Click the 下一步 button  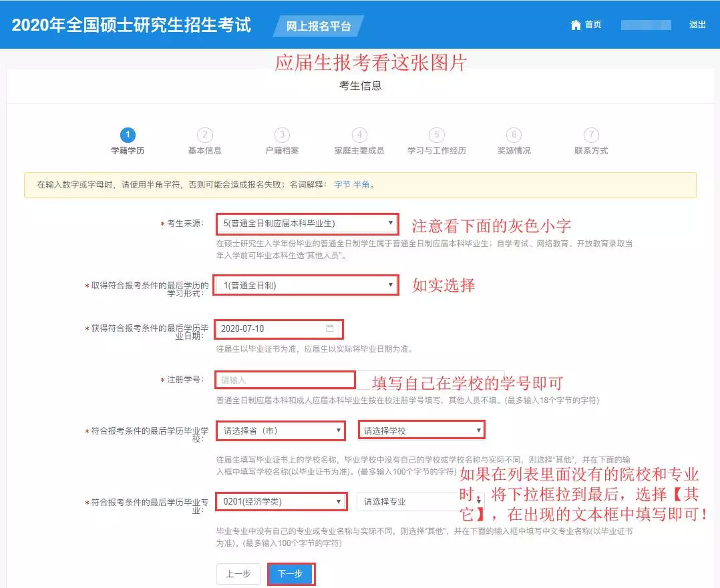(x=290, y=573)
